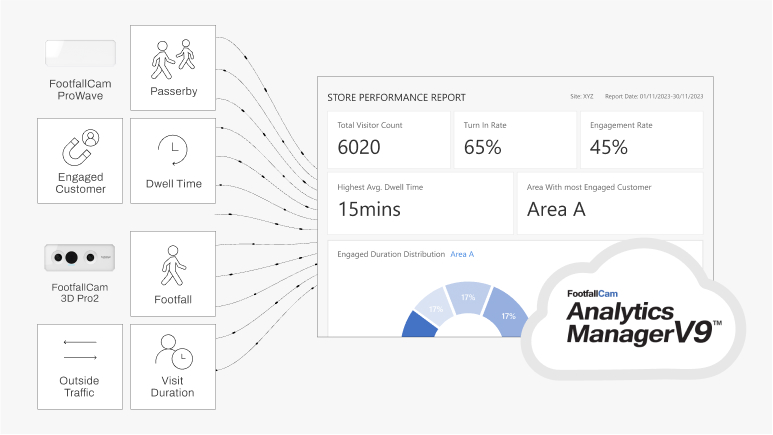Click the Engaged Duration Distribution label
Image resolution: width=773 pixels, height=435 pixels.
click(391, 254)
